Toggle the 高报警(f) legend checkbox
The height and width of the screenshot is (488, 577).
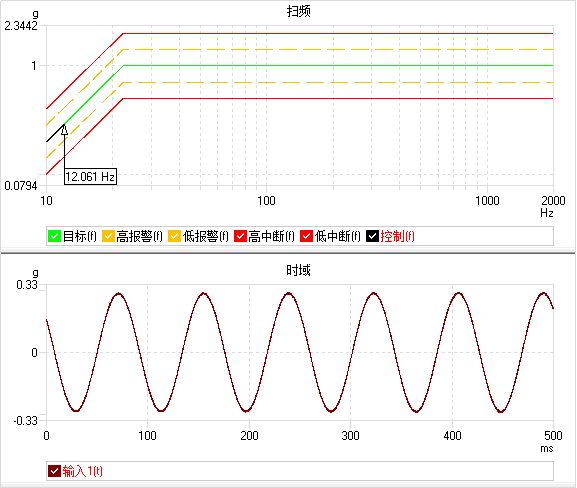coord(108,236)
